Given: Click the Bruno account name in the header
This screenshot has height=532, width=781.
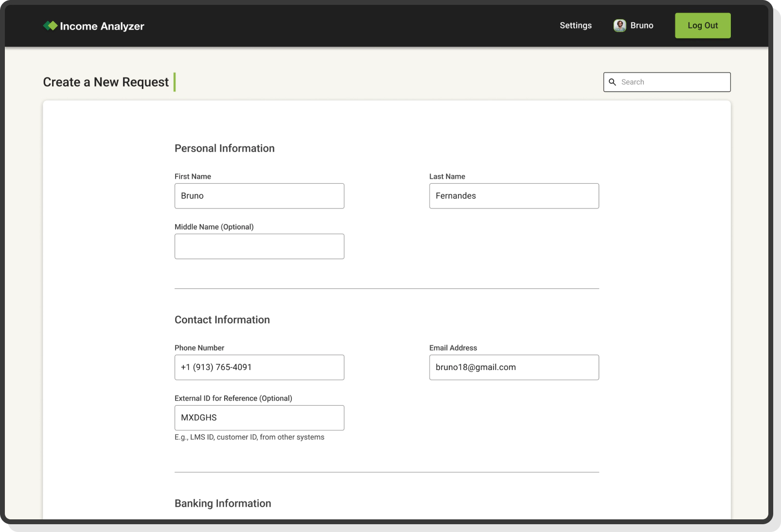Looking at the screenshot, I should tap(641, 25).
